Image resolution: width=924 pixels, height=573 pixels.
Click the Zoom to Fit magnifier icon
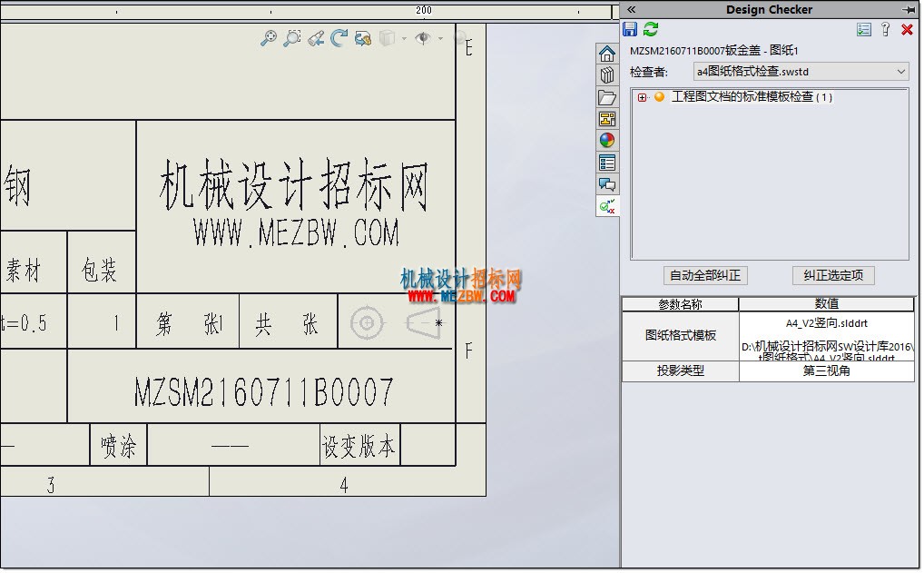[268, 38]
